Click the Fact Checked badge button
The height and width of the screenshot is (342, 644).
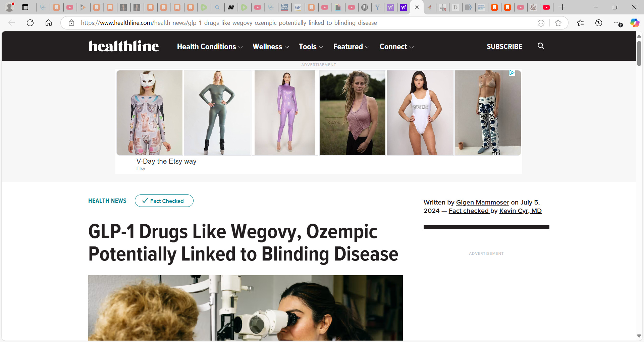[164, 201]
